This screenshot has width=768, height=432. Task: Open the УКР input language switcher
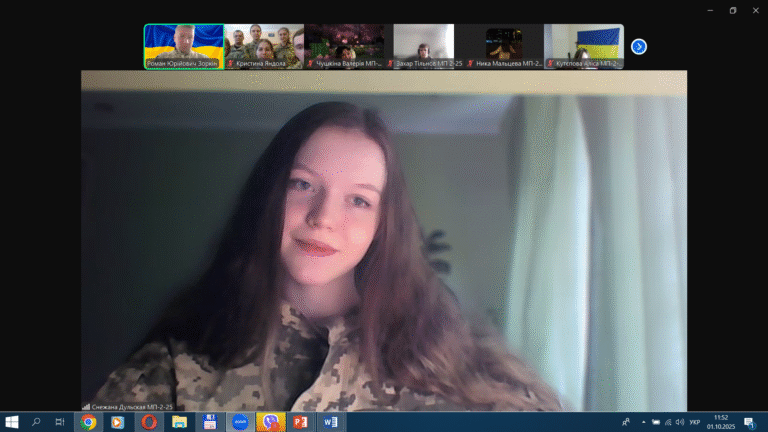point(694,422)
